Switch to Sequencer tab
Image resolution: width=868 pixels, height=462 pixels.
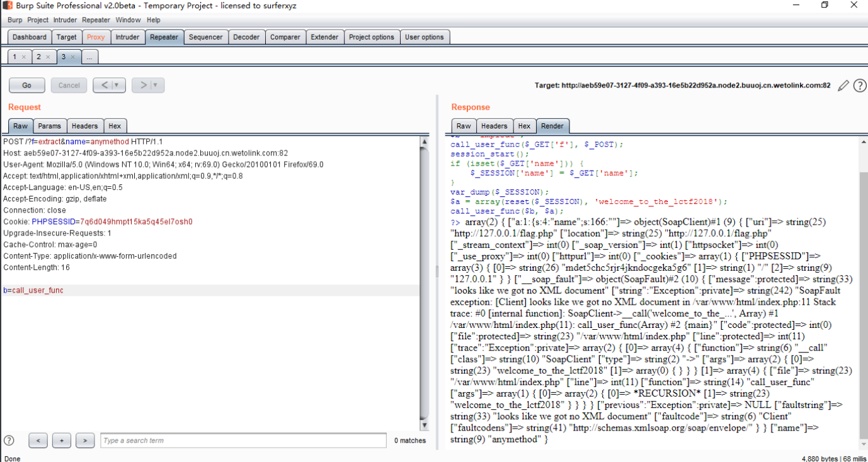pos(206,37)
